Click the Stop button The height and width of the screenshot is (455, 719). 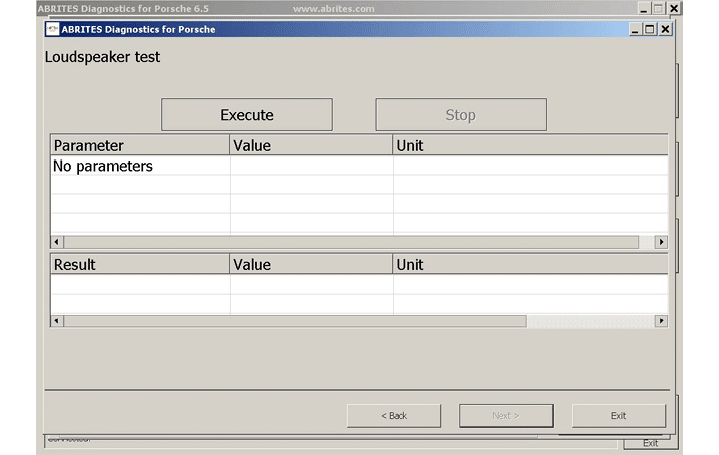(460, 115)
